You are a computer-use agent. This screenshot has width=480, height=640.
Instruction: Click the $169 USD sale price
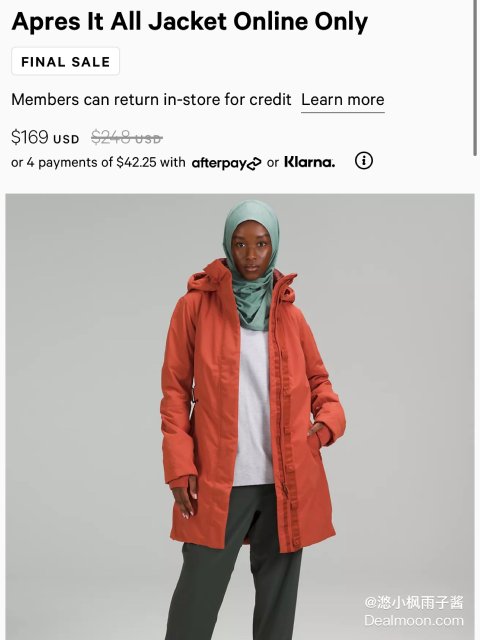click(x=45, y=137)
